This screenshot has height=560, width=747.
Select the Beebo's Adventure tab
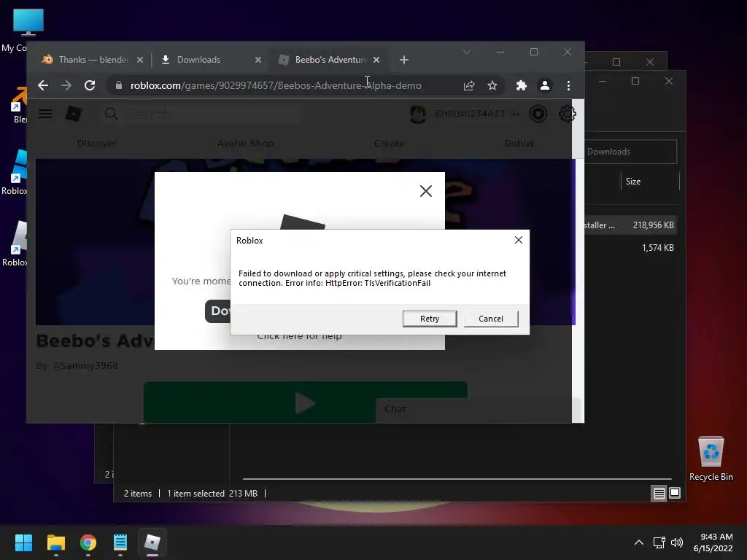pyautogui.click(x=330, y=60)
